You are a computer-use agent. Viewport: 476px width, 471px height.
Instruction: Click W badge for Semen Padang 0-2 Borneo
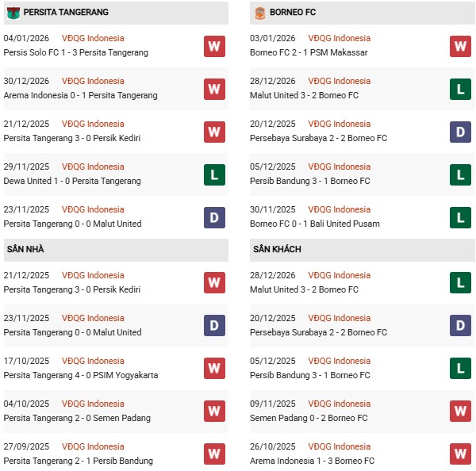tap(460, 412)
